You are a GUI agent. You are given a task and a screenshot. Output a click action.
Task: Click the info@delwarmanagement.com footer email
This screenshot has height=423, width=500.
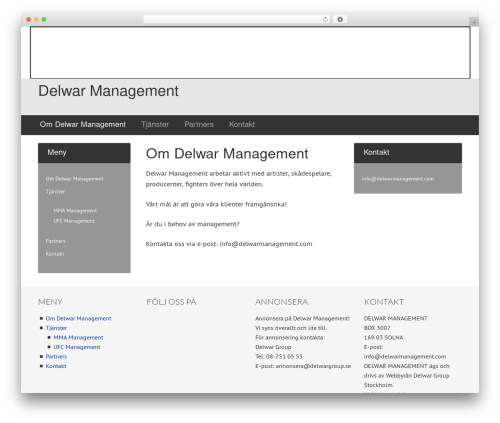click(x=405, y=357)
